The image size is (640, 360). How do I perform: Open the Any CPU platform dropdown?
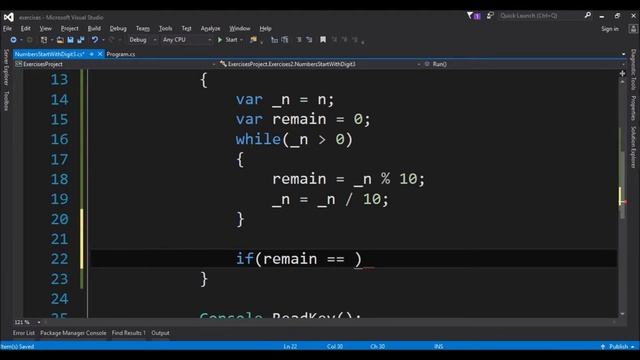tap(187, 40)
